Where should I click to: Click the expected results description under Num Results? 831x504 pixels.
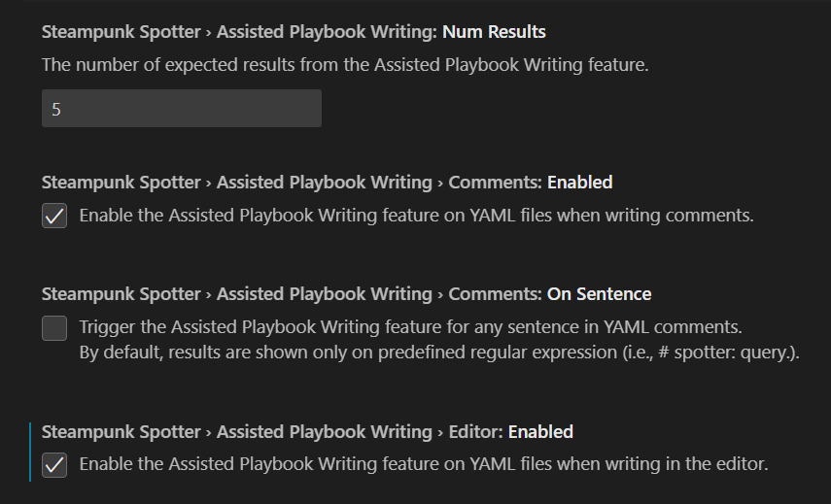[x=345, y=65]
